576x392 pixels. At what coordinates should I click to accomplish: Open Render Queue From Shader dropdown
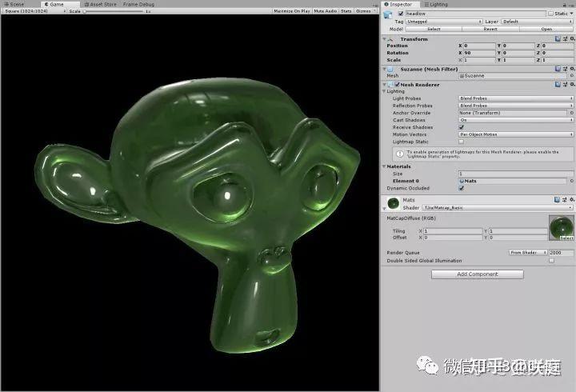click(x=528, y=252)
